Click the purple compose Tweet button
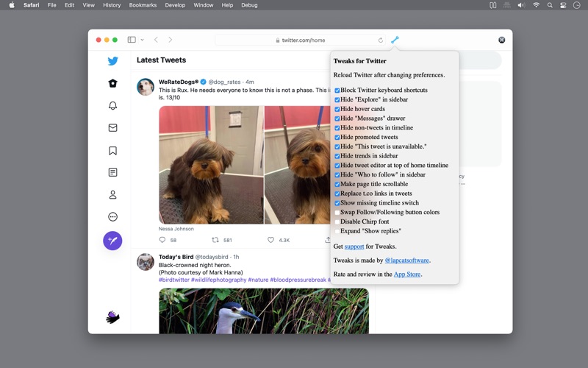Image resolution: width=588 pixels, height=368 pixels. pos(112,241)
